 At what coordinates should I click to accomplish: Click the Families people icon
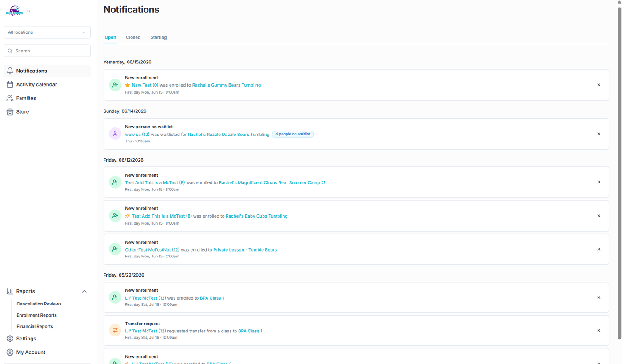point(10,98)
